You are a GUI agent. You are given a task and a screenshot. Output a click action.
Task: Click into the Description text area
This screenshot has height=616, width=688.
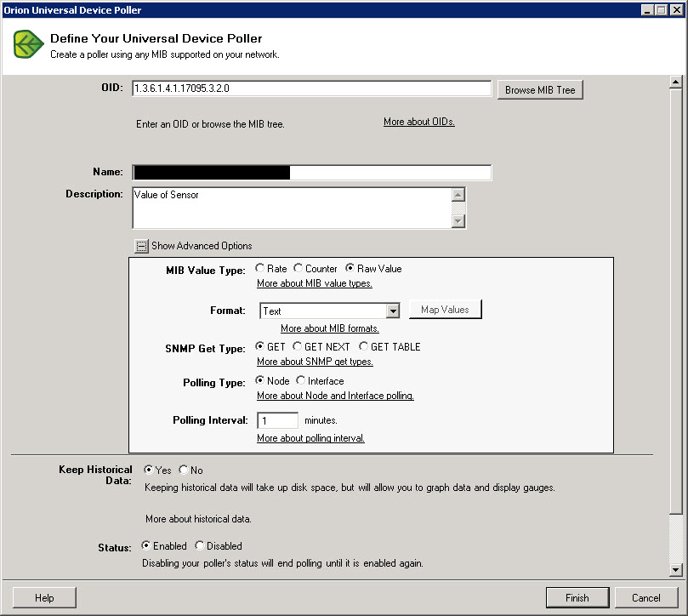(x=292, y=208)
